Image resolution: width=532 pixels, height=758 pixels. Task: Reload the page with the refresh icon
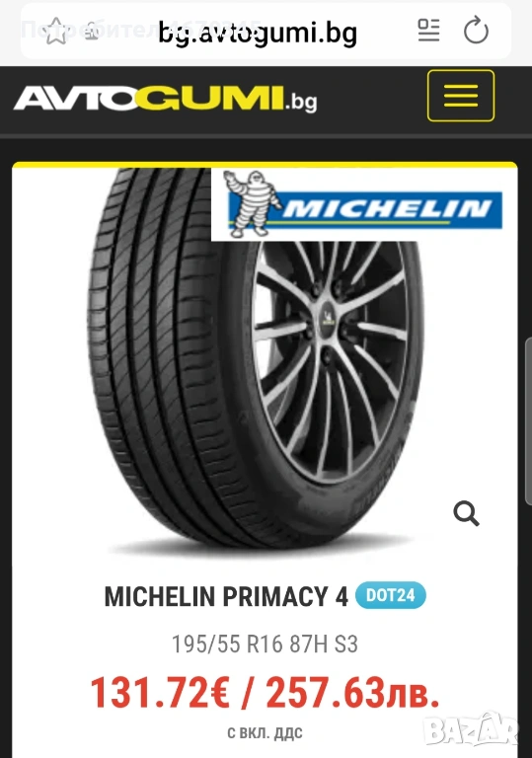click(476, 30)
